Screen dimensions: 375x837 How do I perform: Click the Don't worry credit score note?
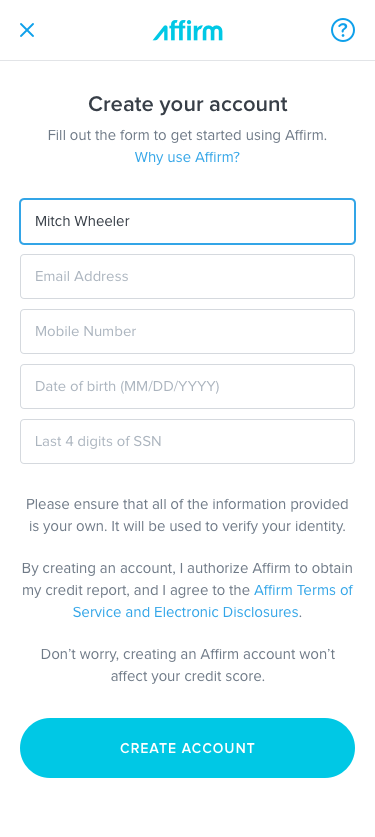click(x=188, y=665)
